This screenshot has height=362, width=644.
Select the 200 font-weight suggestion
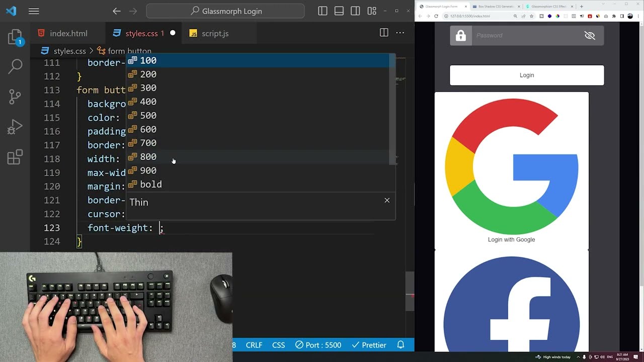click(x=257, y=74)
